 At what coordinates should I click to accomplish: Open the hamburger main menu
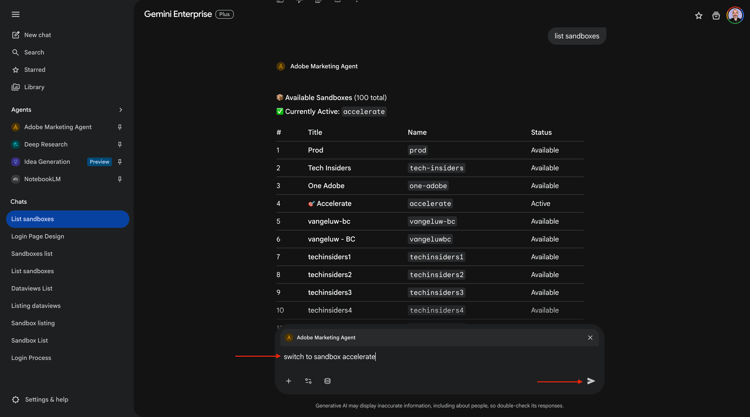[15, 14]
